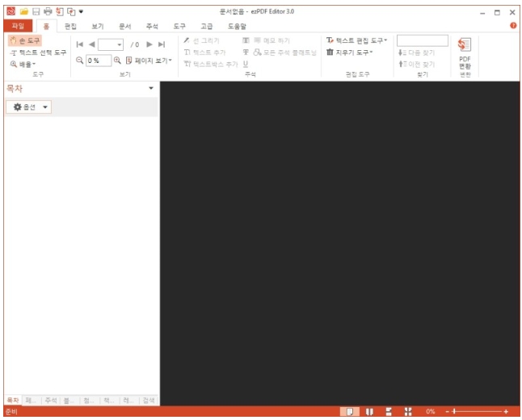Switch to the 문서 ribbon tab
The image size is (522, 420).
pos(124,27)
